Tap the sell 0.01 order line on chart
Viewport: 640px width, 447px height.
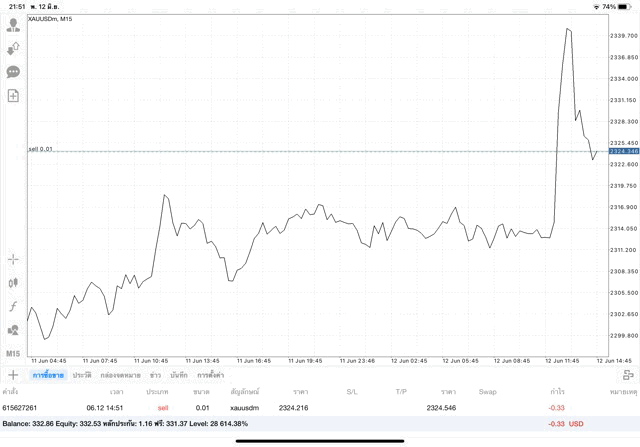click(41, 149)
